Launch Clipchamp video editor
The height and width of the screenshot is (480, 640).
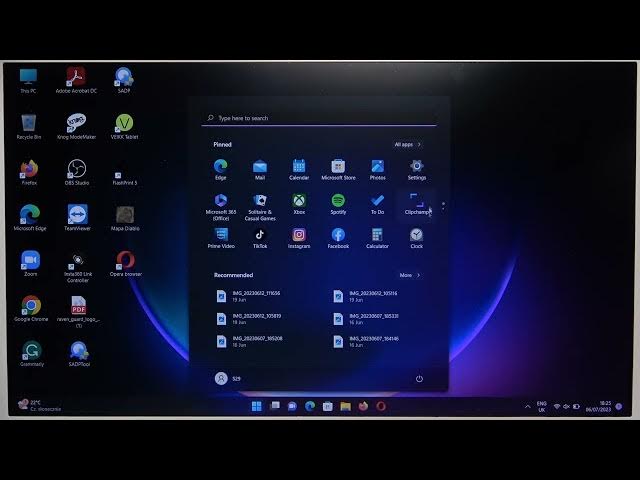(417, 204)
